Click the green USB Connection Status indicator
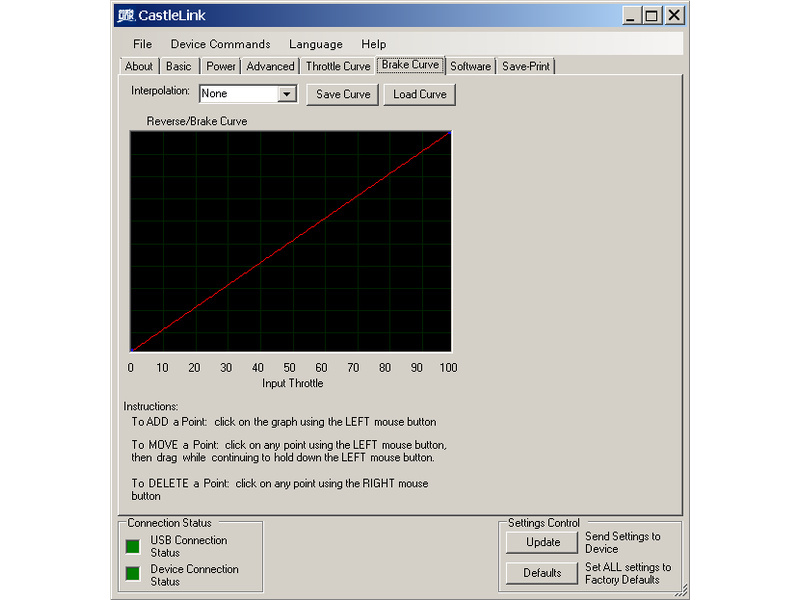Viewport: 800px width, 600px height. tap(132, 546)
